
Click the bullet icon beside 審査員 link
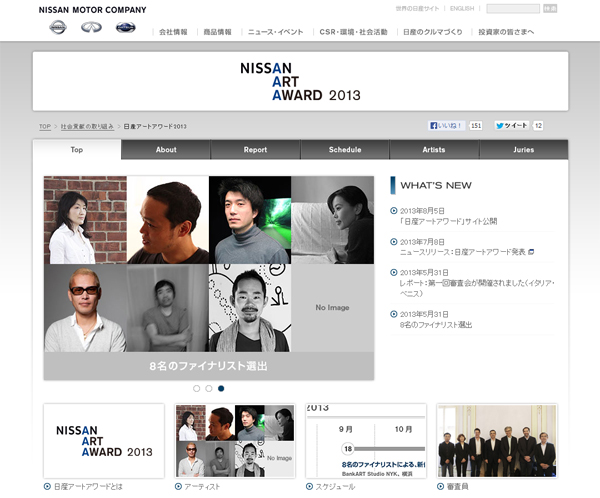point(440,487)
